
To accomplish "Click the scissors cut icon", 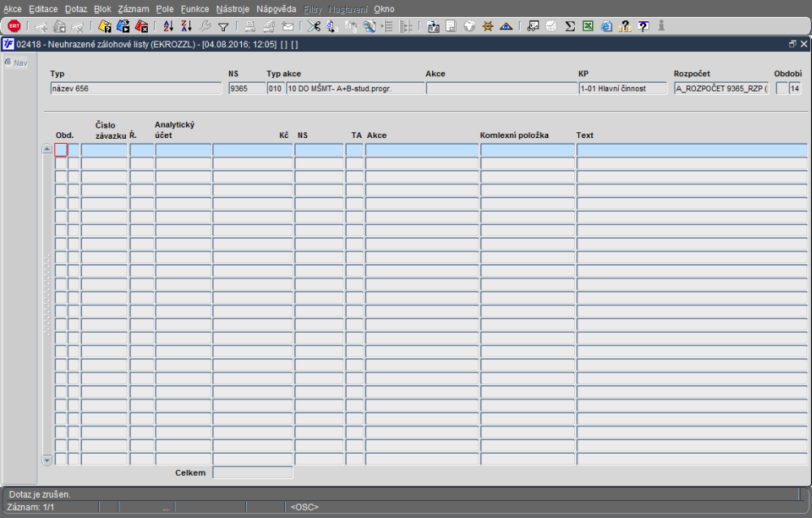I will [x=313, y=26].
